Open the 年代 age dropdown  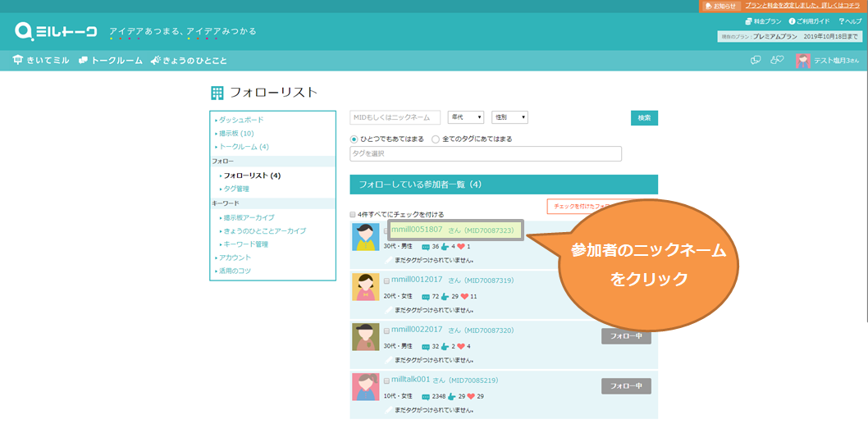point(465,118)
